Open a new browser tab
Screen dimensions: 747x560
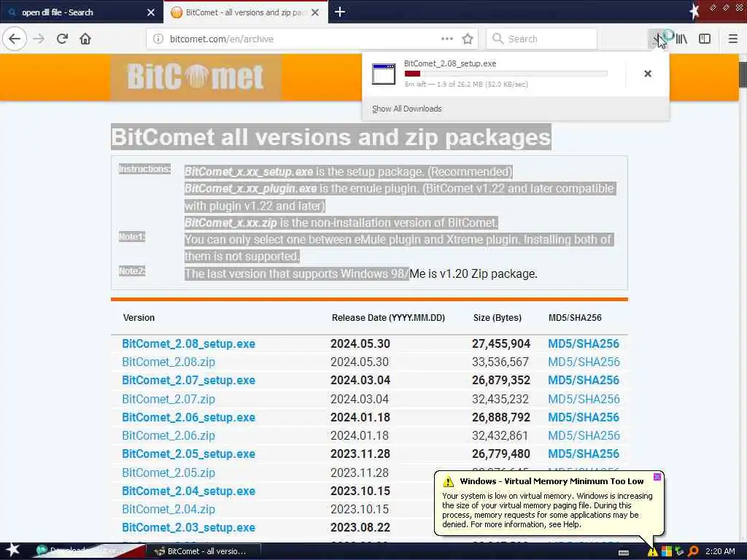pyautogui.click(x=340, y=12)
